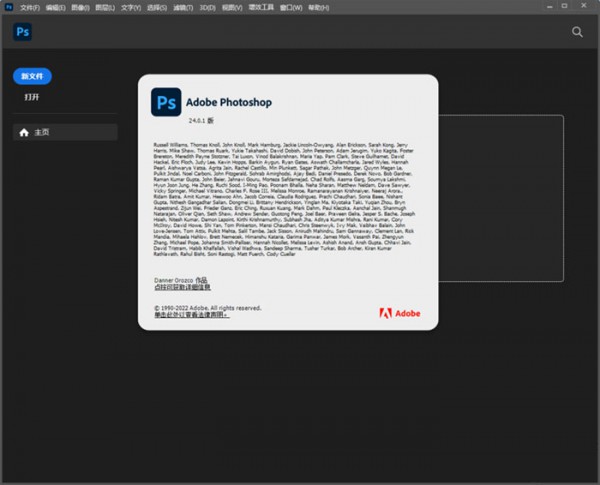Image resolution: width=600 pixels, height=485 pixels.
Task: Open the 选择(S) menu
Action: click(x=157, y=8)
